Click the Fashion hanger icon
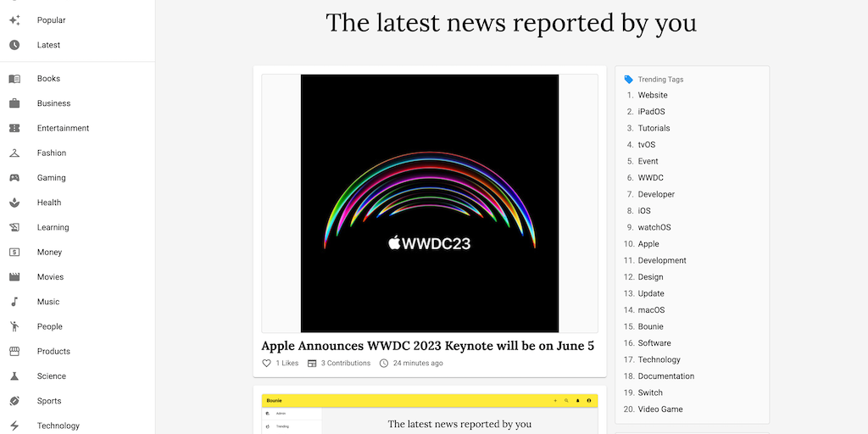The image size is (868, 434). click(x=14, y=153)
